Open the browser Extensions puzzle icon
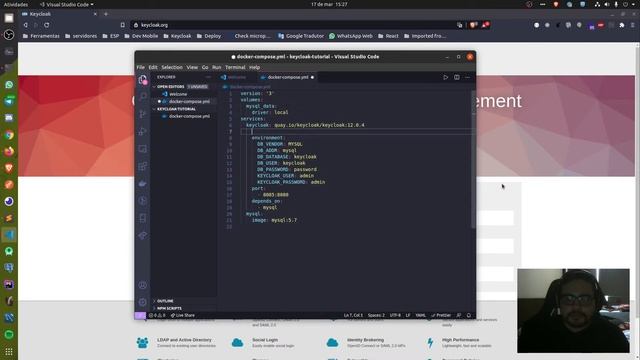The width and height of the screenshot is (640, 360). [622, 25]
